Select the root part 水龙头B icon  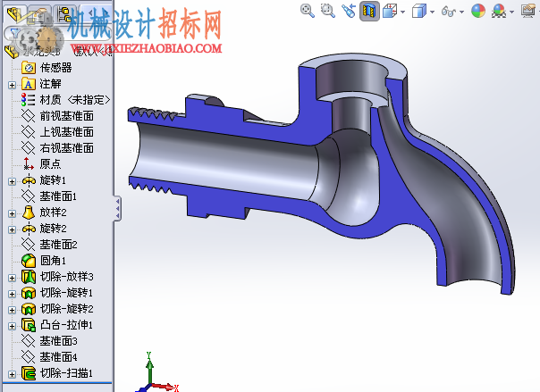pos(12,51)
